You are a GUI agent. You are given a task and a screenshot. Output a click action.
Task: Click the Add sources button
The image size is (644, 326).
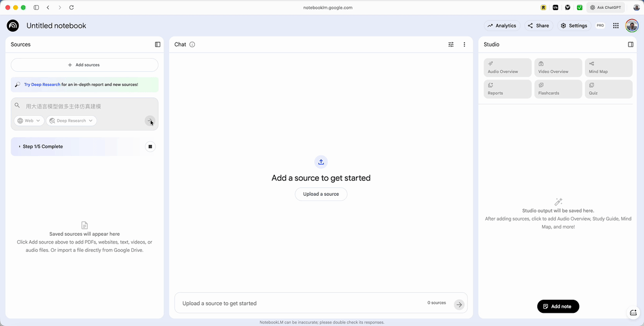tap(84, 64)
